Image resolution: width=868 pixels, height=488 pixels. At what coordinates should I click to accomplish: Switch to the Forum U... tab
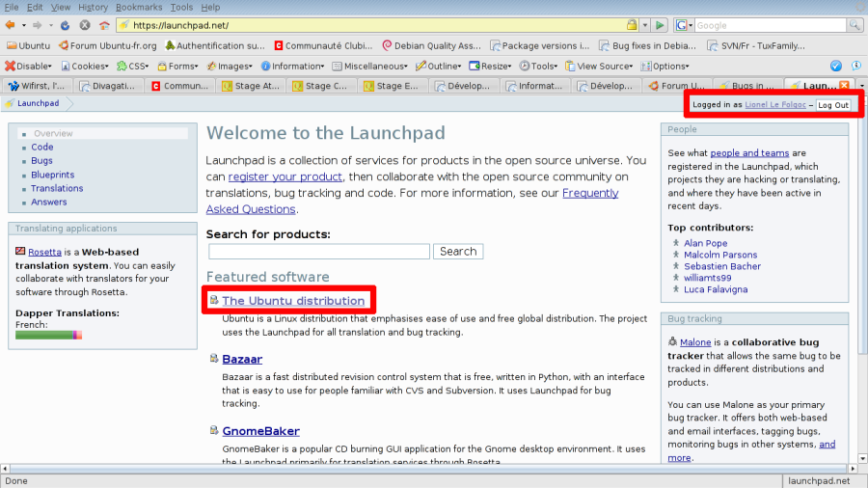[677, 86]
